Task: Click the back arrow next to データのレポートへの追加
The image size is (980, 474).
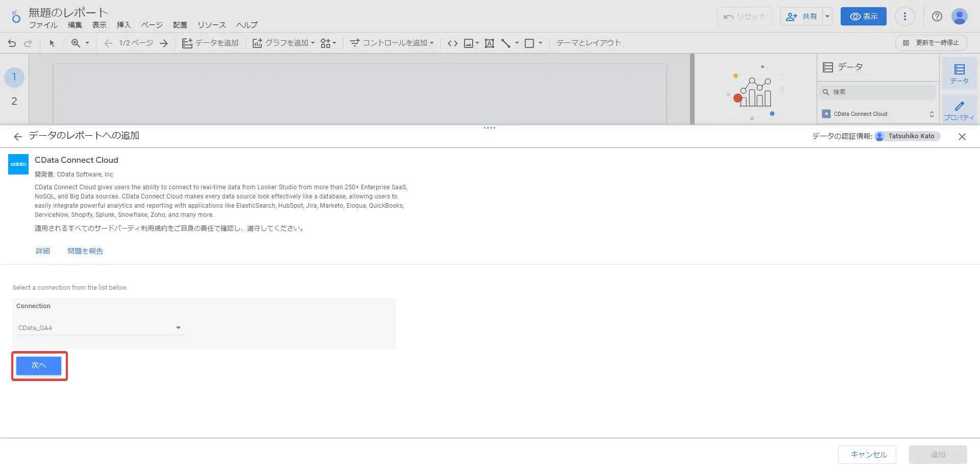Action: point(18,136)
